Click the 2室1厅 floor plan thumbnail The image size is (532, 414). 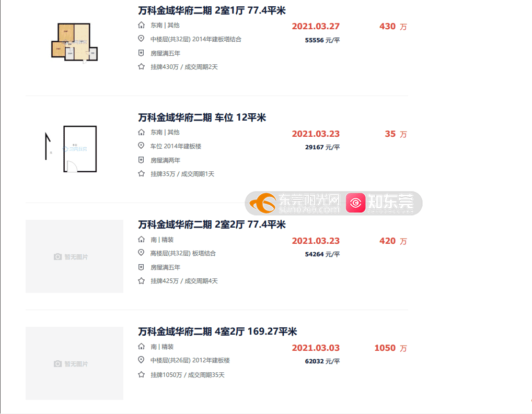coord(74,42)
